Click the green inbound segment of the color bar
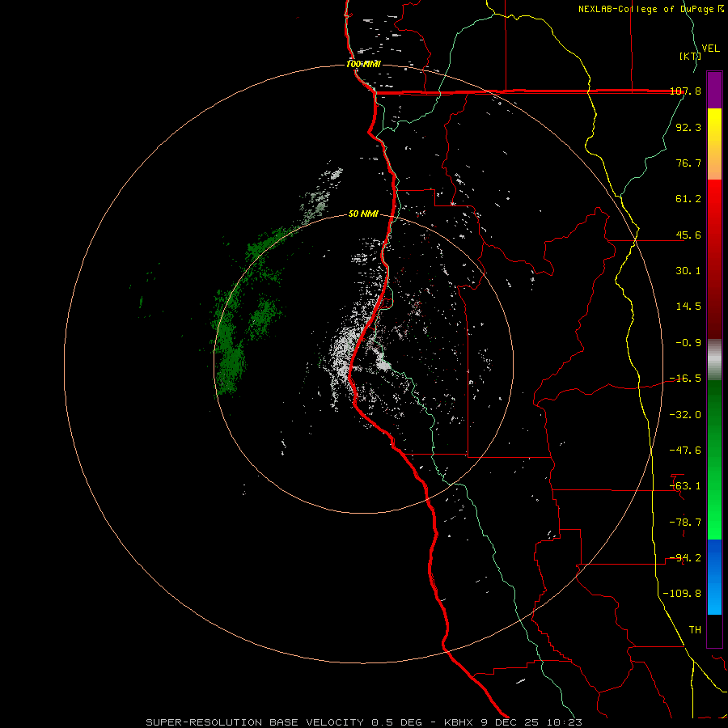 pos(714,459)
